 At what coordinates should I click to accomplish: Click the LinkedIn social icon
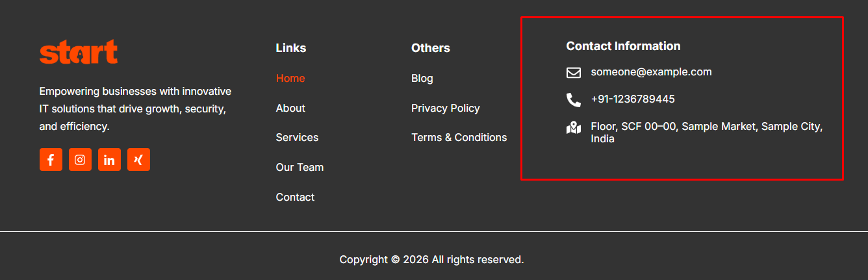click(109, 160)
